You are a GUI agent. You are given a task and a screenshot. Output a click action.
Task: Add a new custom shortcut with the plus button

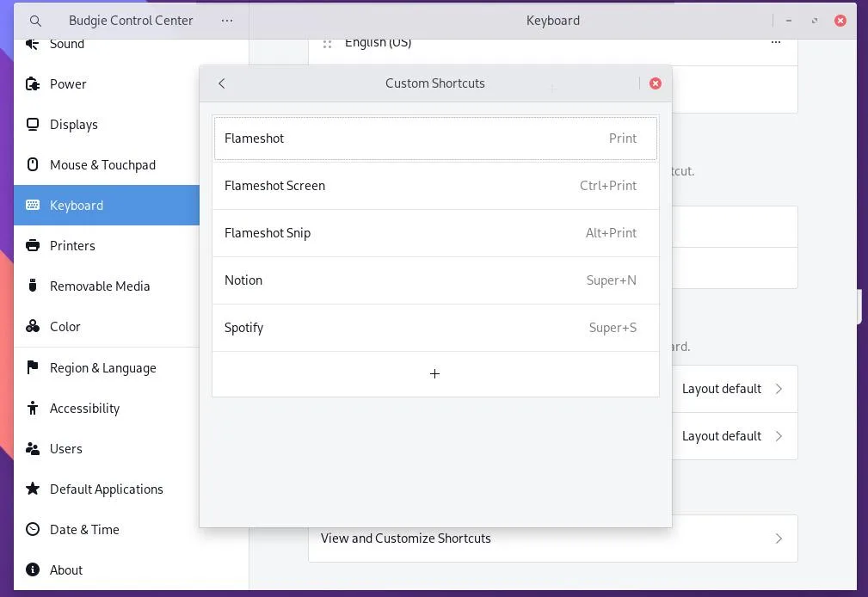coord(434,373)
